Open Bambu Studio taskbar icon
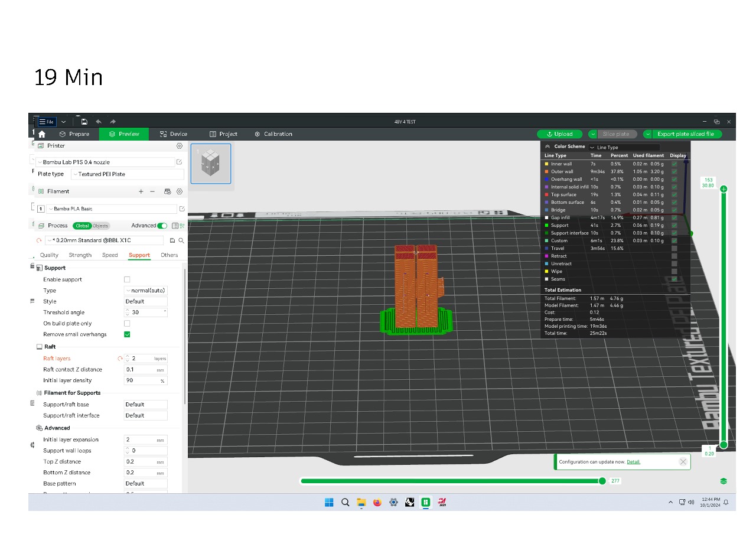The image size is (756, 534). (x=425, y=503)
